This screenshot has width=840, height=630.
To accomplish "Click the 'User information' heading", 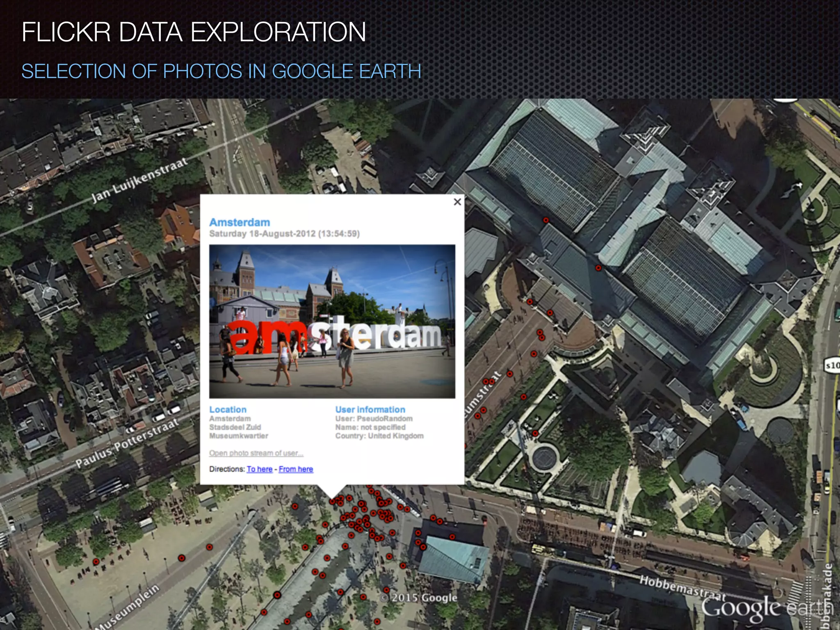I will pos(370,409).
